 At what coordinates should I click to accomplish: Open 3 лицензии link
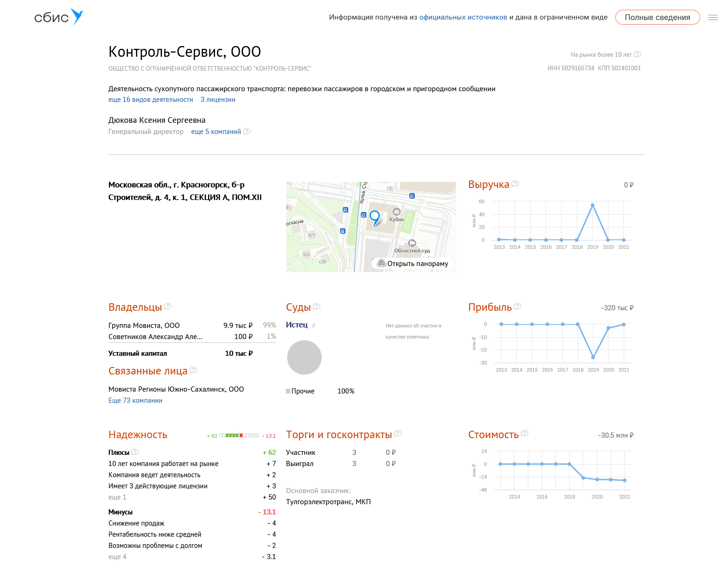pyautogui.click(x=218, y=100)
